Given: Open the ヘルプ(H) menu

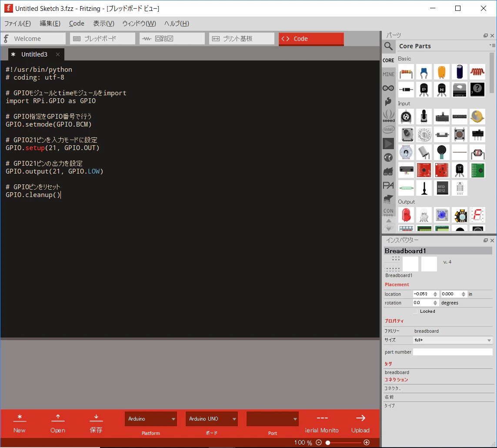Looking at the screenshot, I should click(x=177, y=23).
